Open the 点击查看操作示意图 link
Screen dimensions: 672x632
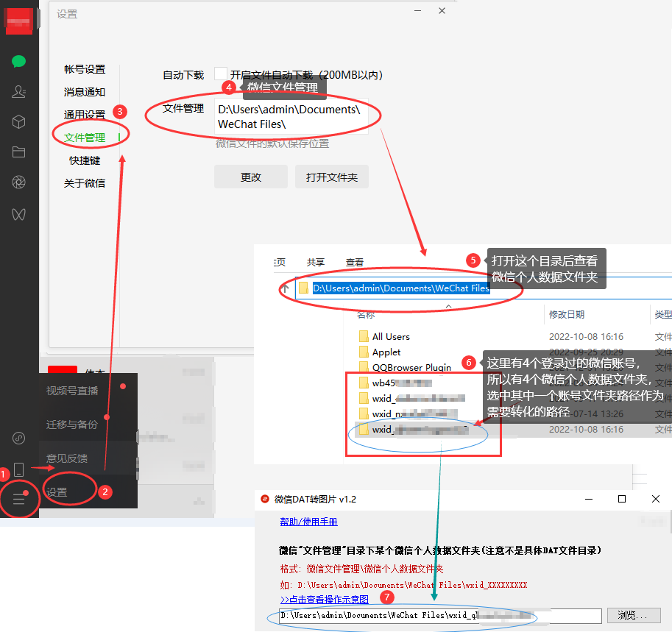tap(325, 599)
